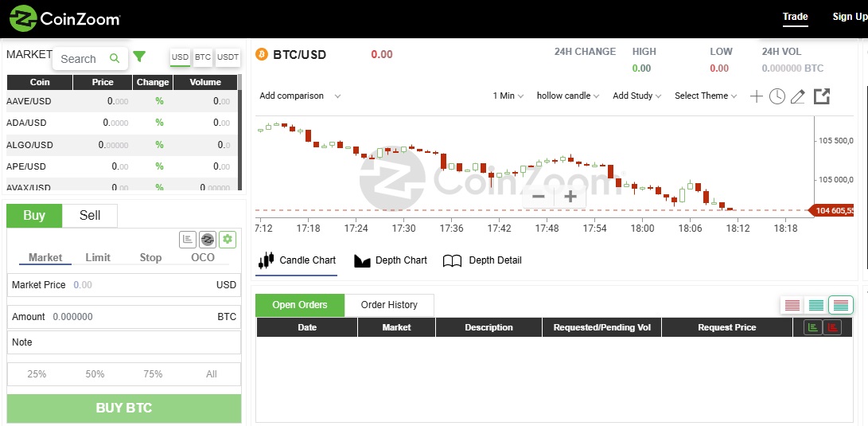The image size is (868, 426).
Task: Pop out the chart in new window
Action: pos(822,96)
